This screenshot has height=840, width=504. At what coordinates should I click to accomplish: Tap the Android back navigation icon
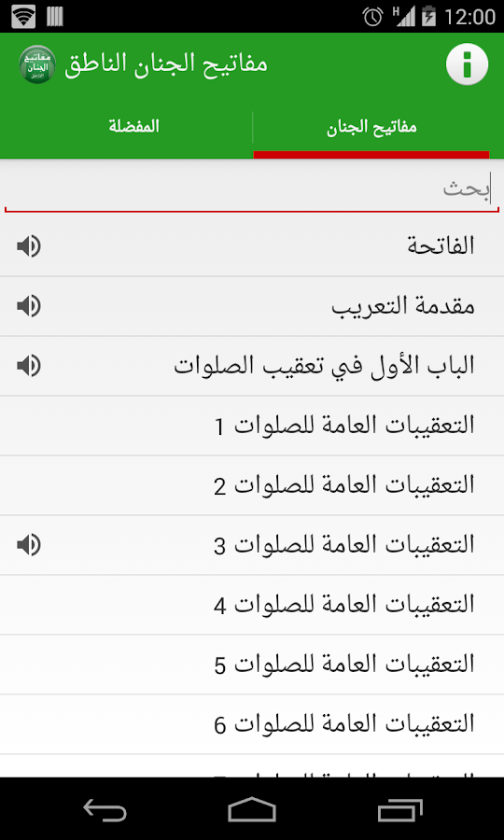105,809
